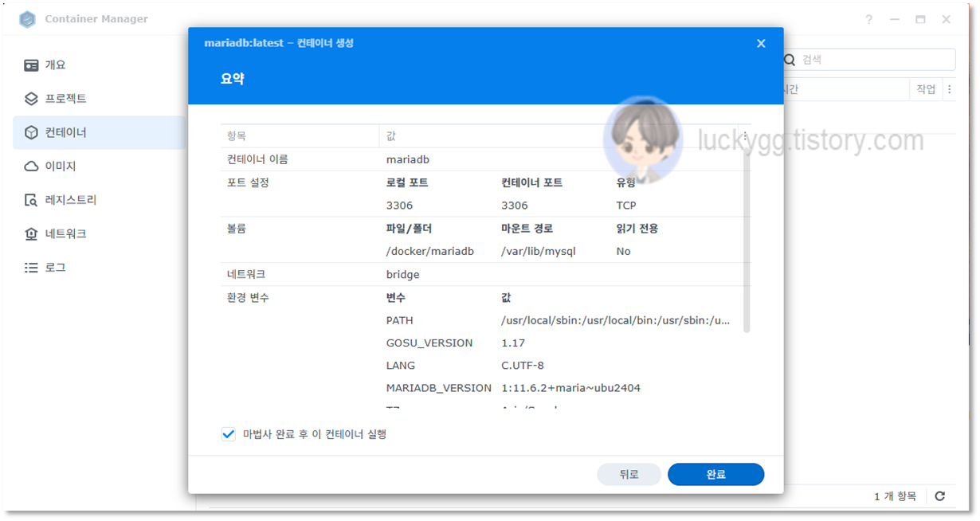Click the refresh icon at bottom right
This screenshot has width=980, height=521.
tap(940, 496)
